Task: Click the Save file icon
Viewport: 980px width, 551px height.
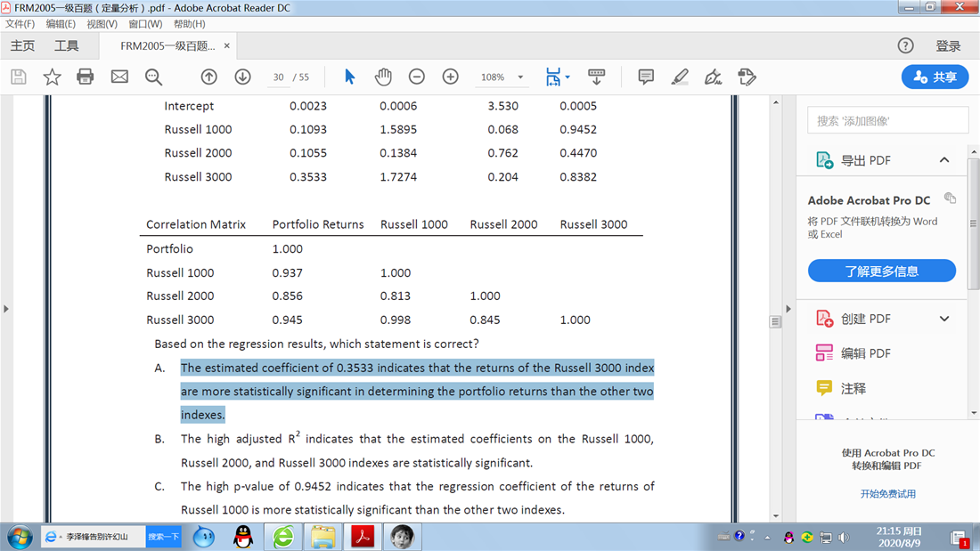Action: (x=19, y=77)
